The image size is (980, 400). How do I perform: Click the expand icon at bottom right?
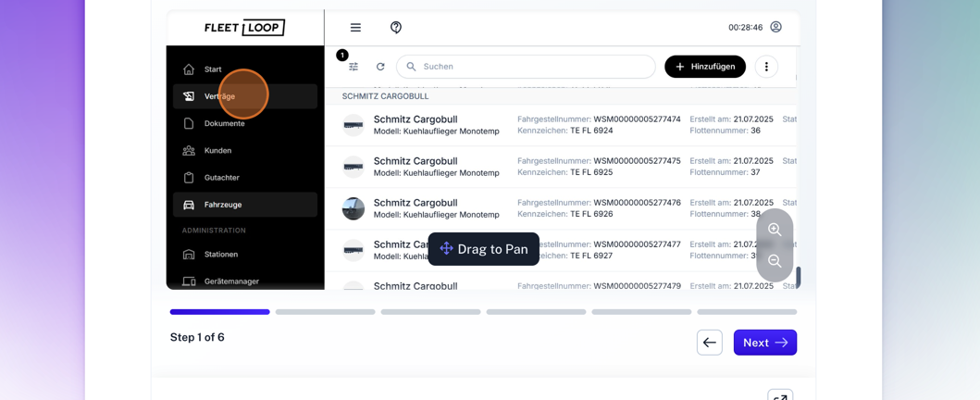(x=780, y=396)
